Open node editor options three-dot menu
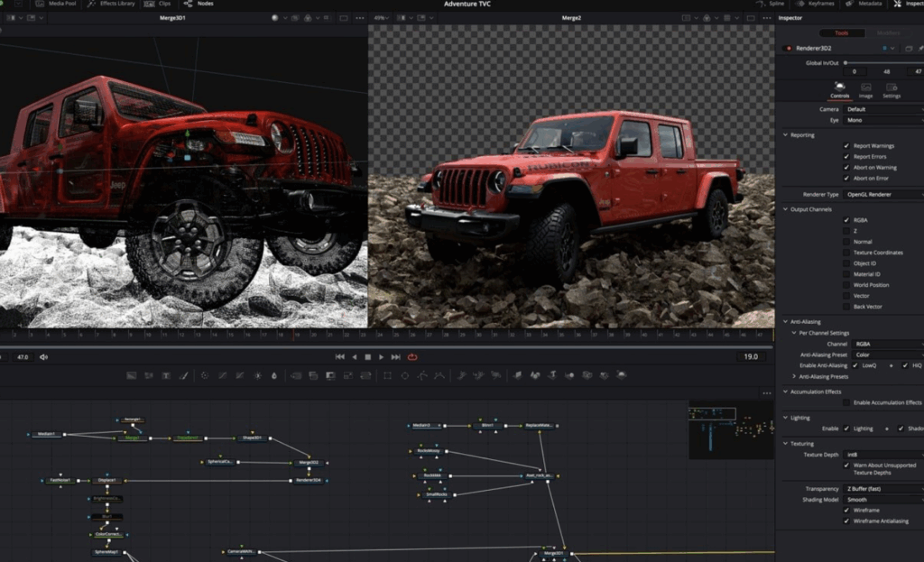 (x=767, y=393)
